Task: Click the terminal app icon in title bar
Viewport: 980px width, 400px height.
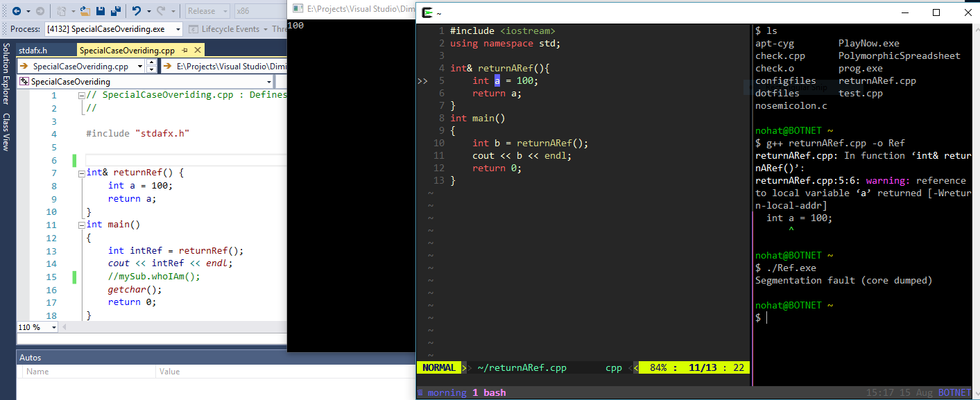Action: click(x=428, y=12)
